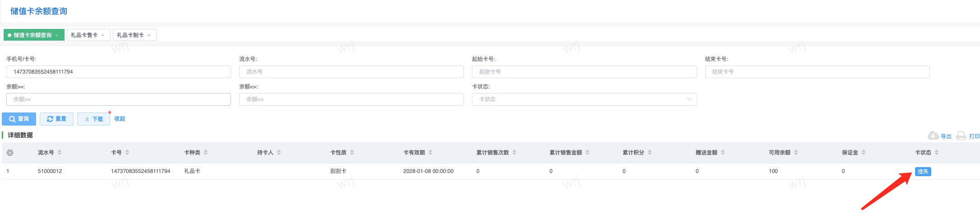This screenshot has width=980, height=215.
Task: Click the 查询 search button
Action: [x=19, y=119]
